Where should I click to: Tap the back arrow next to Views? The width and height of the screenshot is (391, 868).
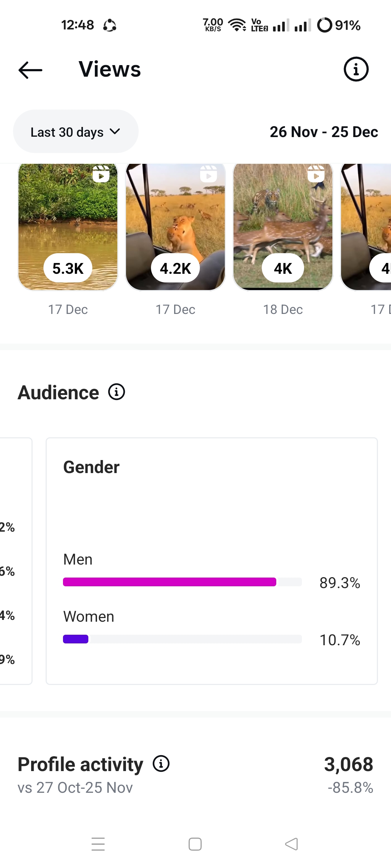[30, 70]
